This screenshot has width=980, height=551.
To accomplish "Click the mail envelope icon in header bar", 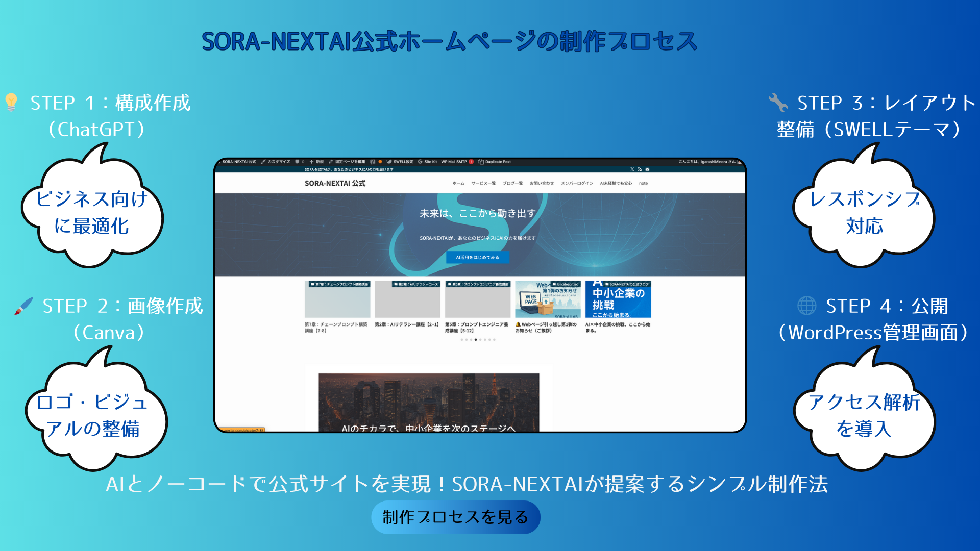I will pyautogui.click(x=647, y=169).
